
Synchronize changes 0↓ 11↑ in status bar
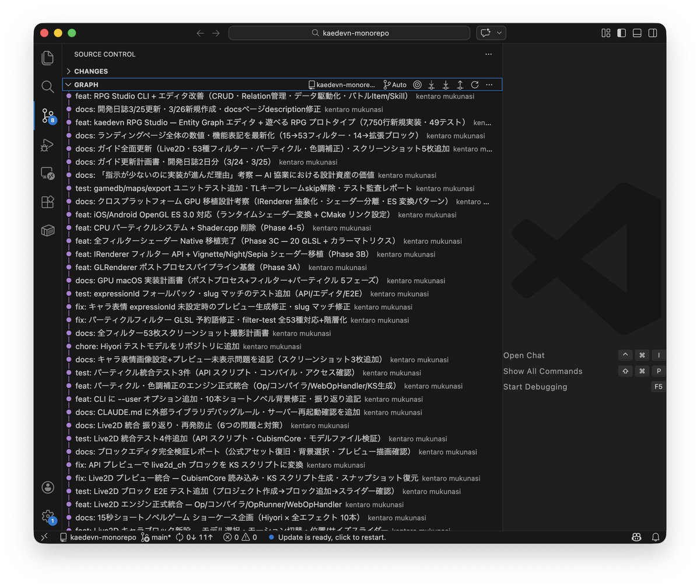(x=194, y=537)
